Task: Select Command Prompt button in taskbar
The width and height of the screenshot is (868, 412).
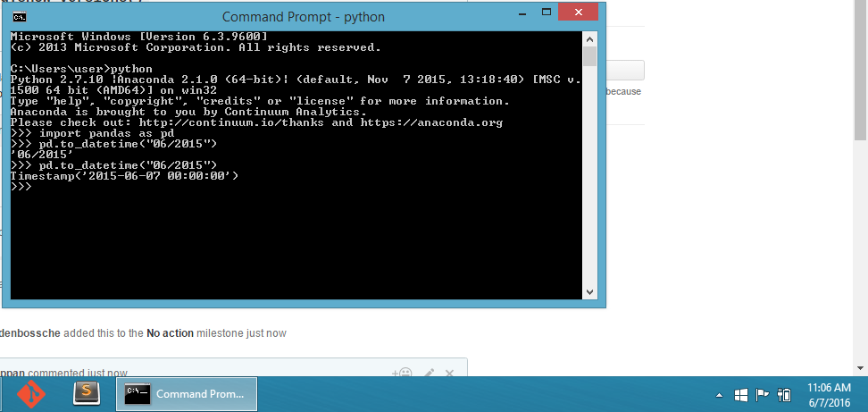Action: (x=187, y=394)
